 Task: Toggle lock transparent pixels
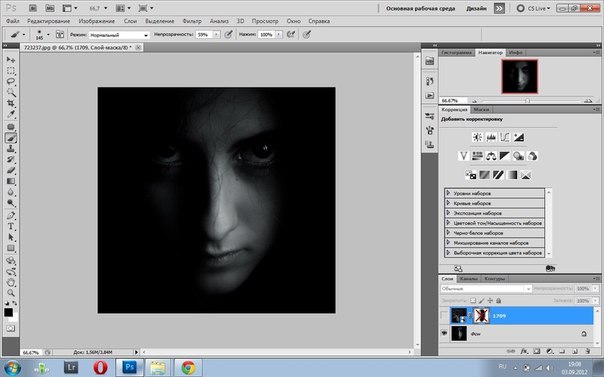click(x=473, y=300)
